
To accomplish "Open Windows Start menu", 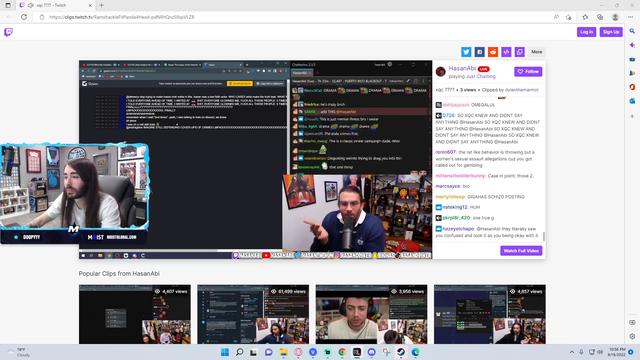I will pos(225,352).
